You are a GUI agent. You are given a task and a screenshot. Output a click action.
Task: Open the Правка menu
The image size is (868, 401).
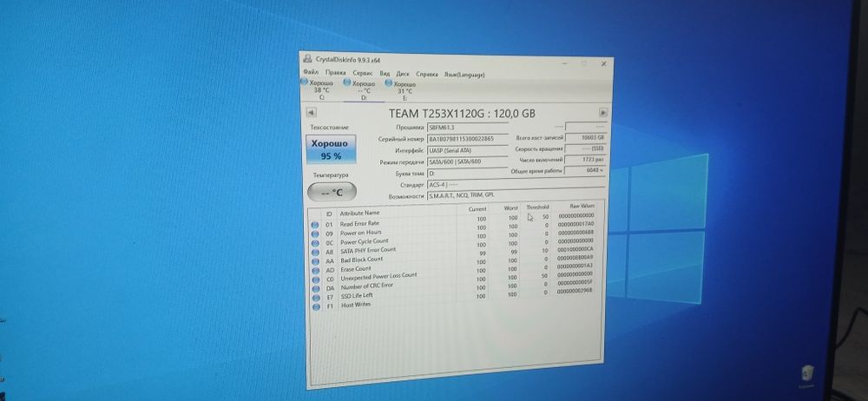click(335, 73)
